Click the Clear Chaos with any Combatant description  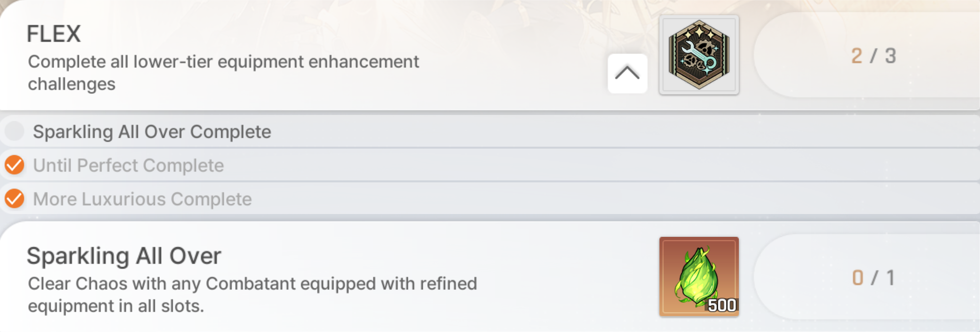(252, 295)
